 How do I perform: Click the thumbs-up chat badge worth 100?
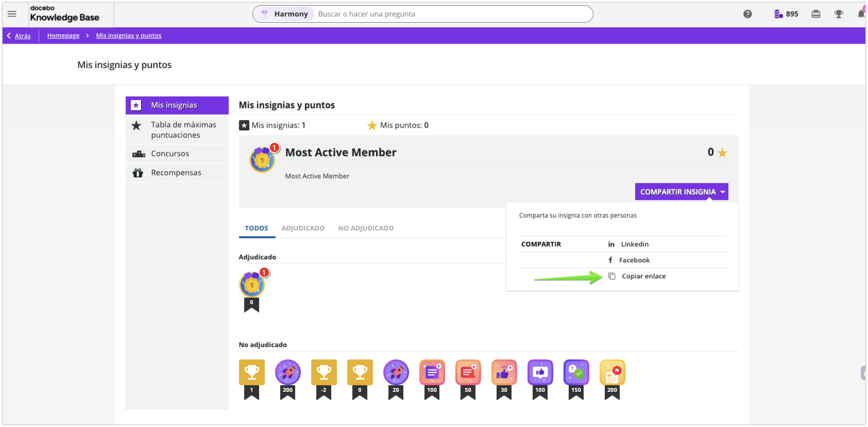(540, 372)
